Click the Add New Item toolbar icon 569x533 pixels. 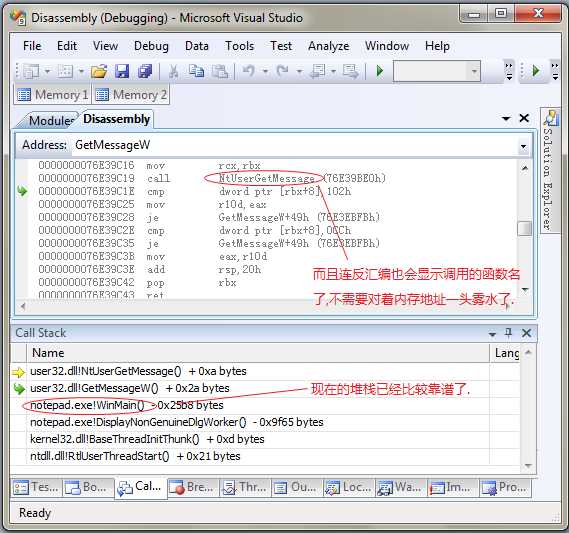[x=65, y=71]
